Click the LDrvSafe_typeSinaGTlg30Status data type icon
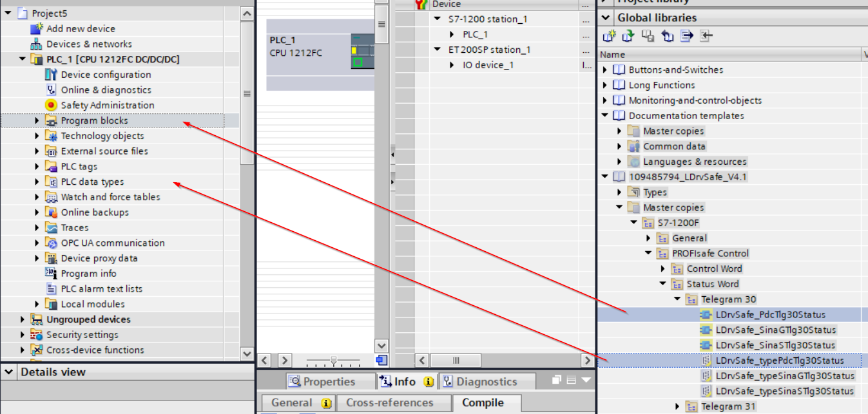The image size is (868, 414). pyautogui.click(x=706, y=376)
